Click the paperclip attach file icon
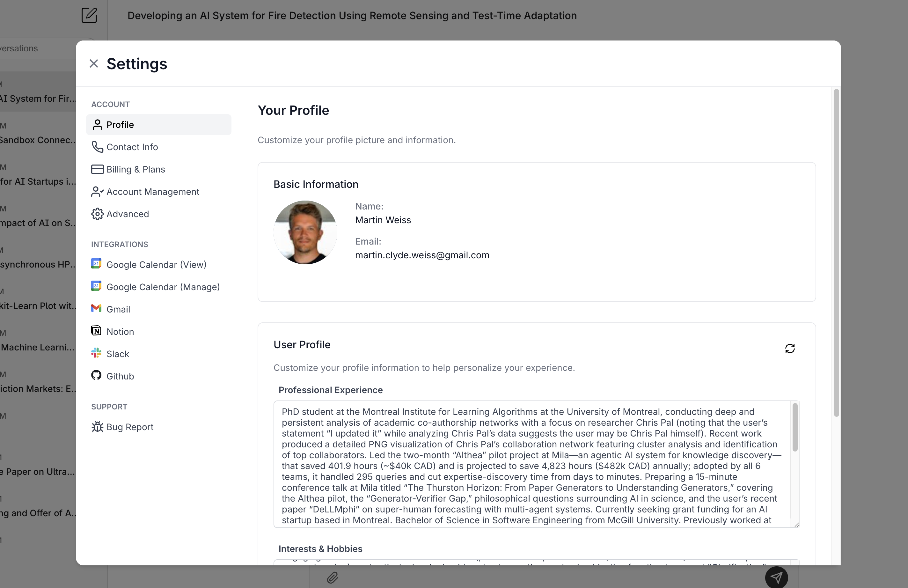Image resolution: width=908 pixels, height=588 pixels. 332,577
